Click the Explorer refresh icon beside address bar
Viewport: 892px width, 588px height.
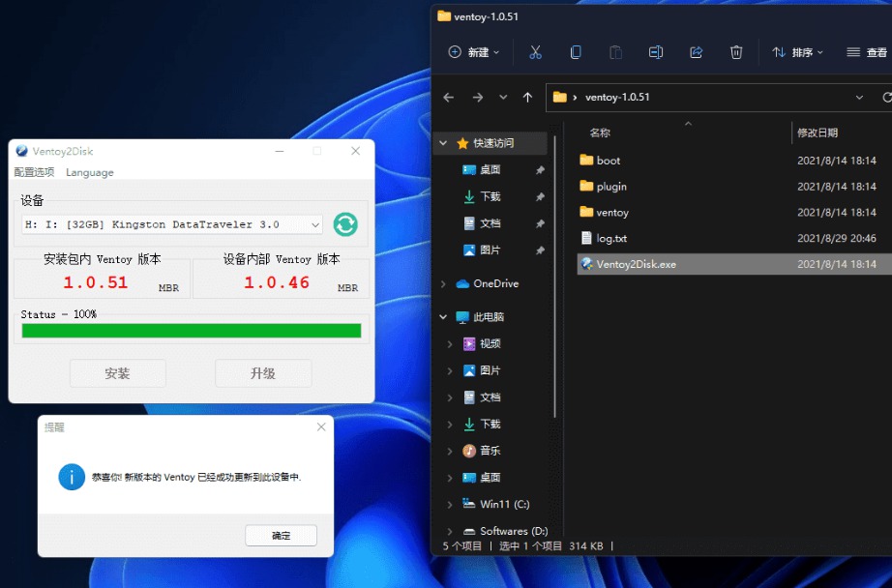[x=887, y=98]
